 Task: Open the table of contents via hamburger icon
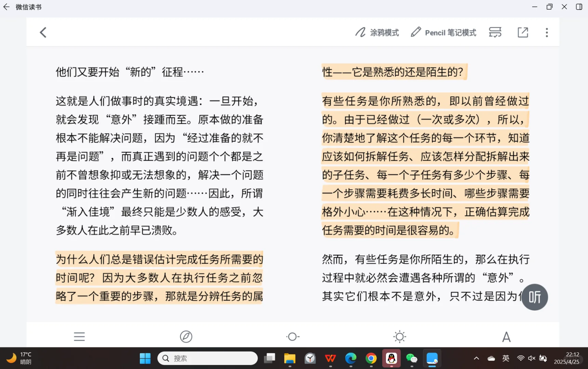[79, 337]
